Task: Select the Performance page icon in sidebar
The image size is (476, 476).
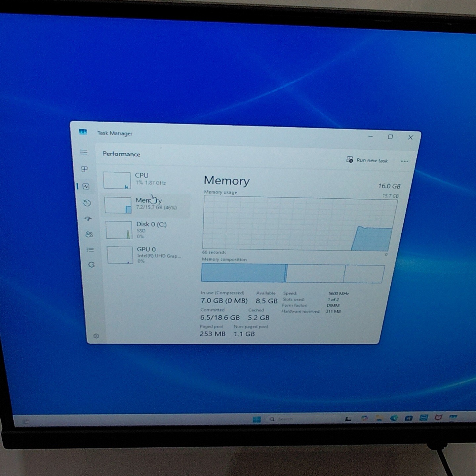Action: coord(86,186)
